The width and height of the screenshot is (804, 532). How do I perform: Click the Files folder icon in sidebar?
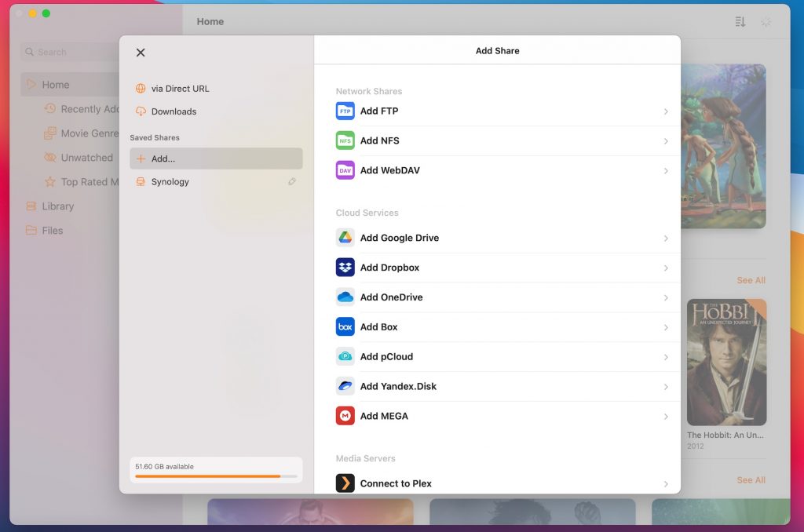pos(31,230)
